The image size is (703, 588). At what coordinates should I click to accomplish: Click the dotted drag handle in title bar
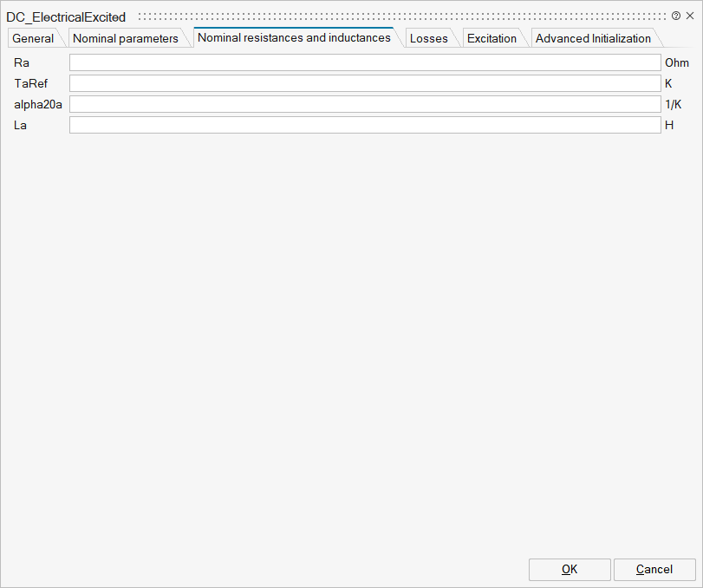click(x=400, y=16)
